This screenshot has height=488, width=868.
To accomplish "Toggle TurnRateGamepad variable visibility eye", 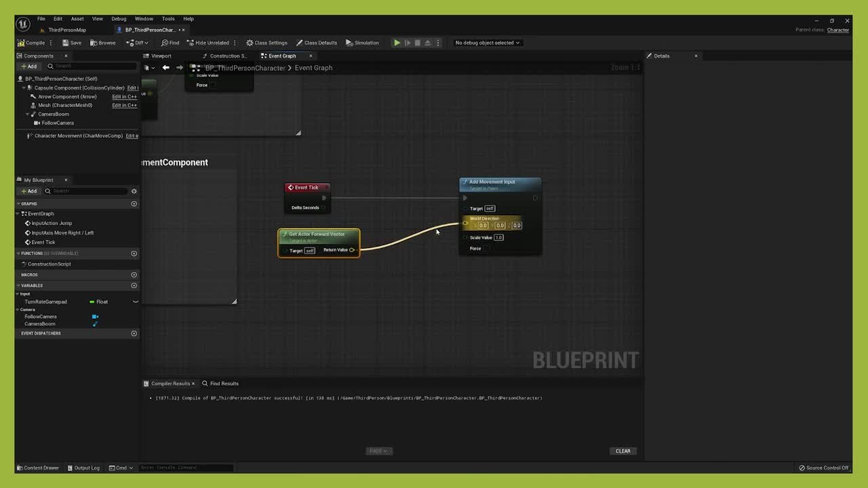I will (x=135, y=302).
